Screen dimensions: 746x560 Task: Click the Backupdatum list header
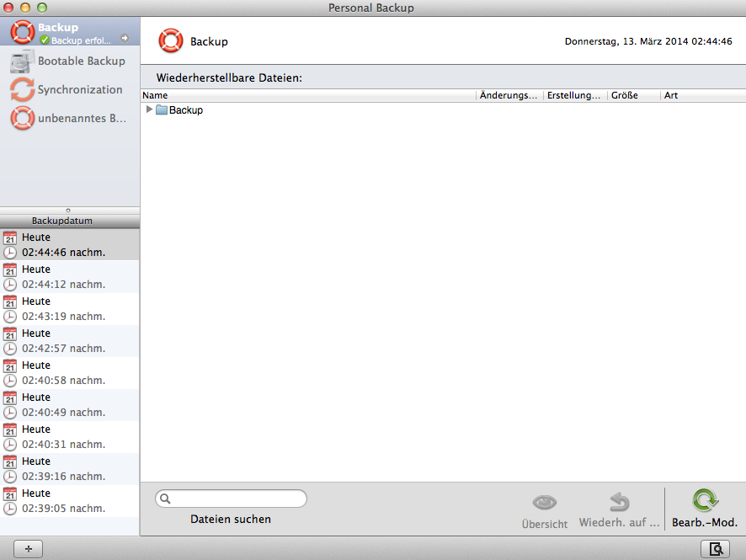coord(70,221)
